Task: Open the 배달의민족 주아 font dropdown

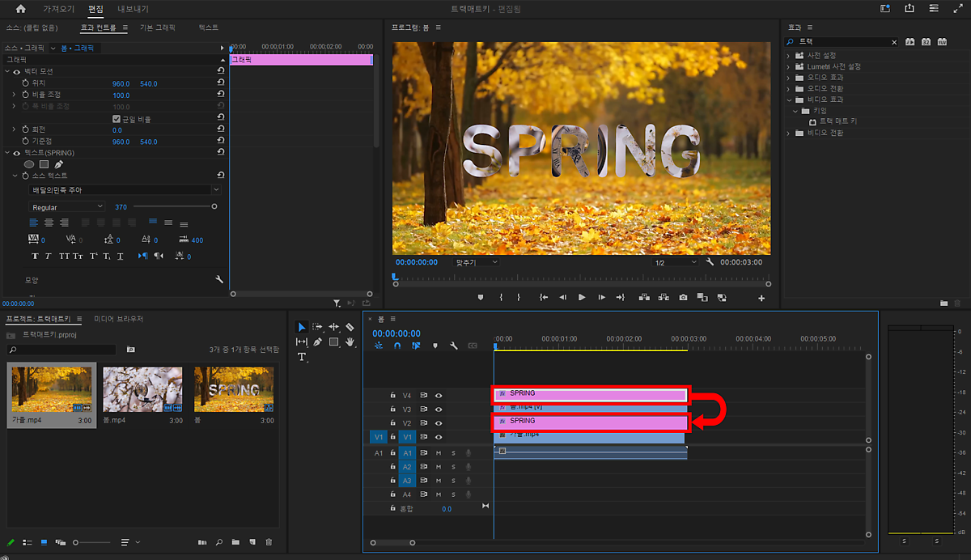Action: pos(125,189)
